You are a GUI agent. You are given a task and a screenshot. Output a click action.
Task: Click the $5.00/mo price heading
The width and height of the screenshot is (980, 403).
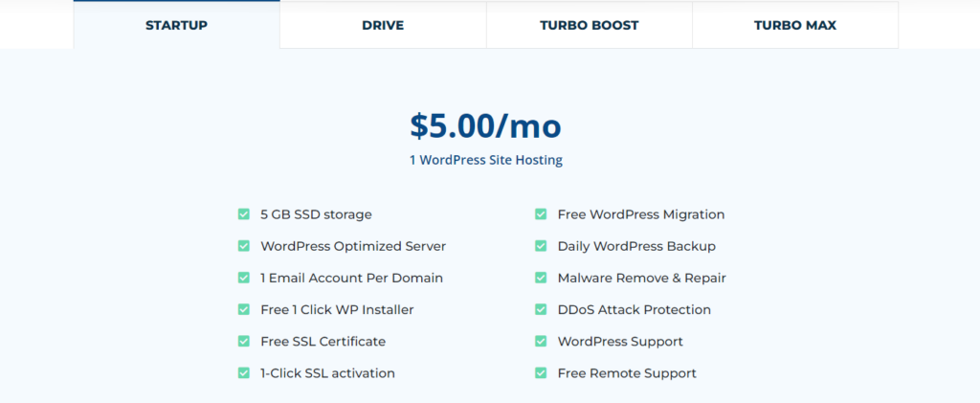tap(485, 126)
